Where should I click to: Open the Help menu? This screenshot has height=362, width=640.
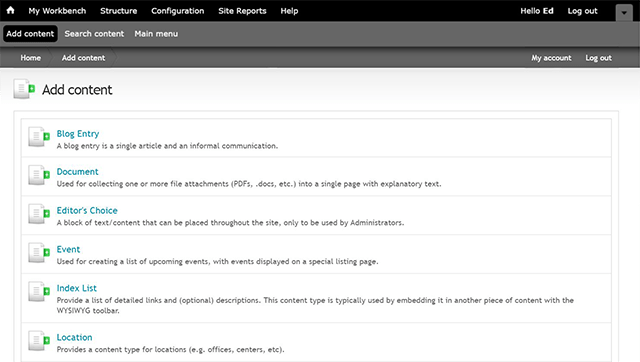pos(289,11)
